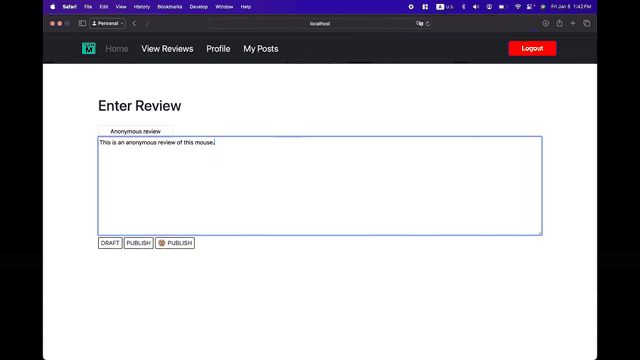Image resolution: width=640 pixels, height=360 pixels.
Task: Click the date and time in menu bar
Action: (571, 7)
